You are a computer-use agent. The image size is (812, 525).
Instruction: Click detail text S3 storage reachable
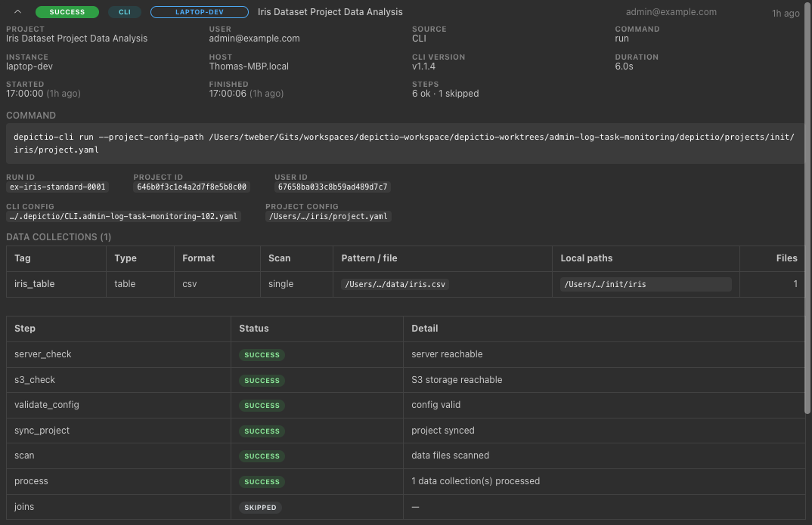[457, 380]
